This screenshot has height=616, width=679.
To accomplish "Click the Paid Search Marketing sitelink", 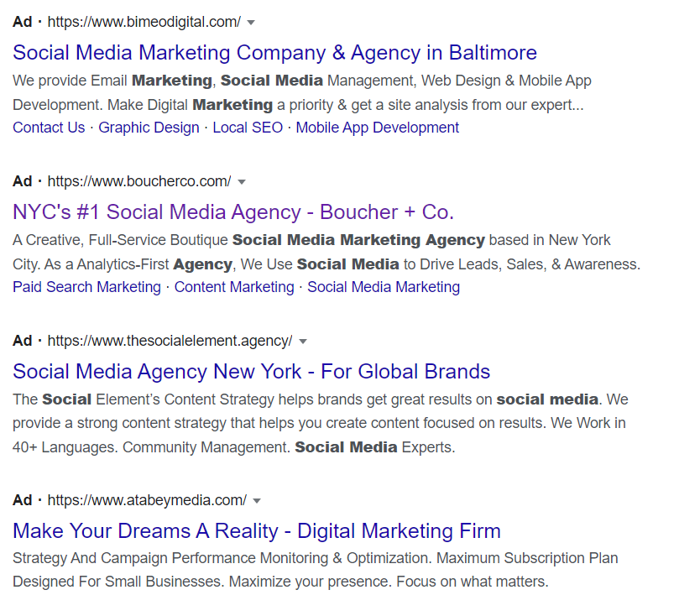I will click(x=86, y=287).
